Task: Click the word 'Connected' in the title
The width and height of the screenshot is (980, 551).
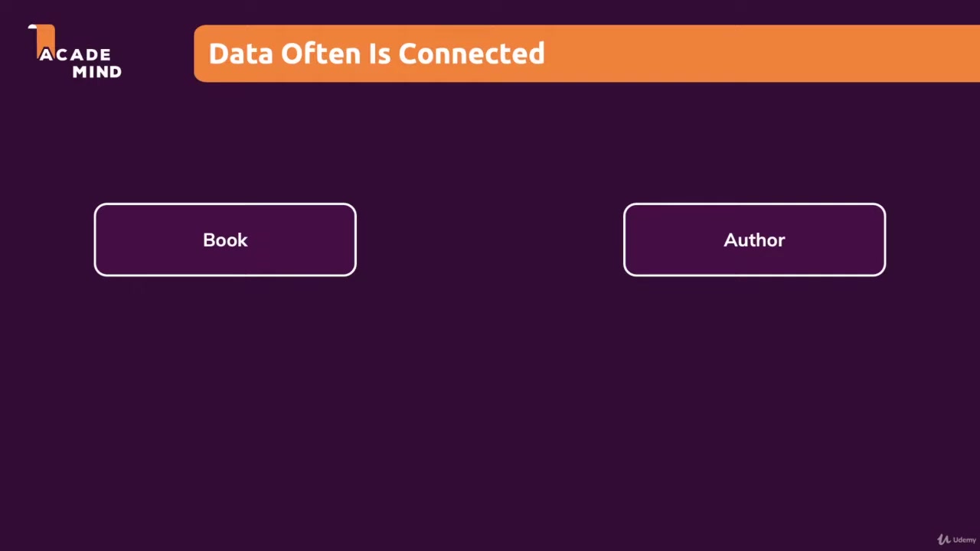Action: click(471, 54)
